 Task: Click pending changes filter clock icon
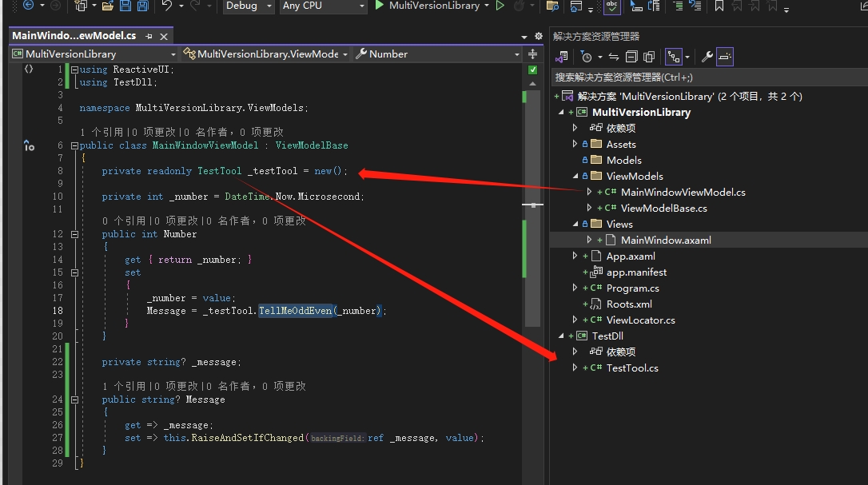coord(586,57)
